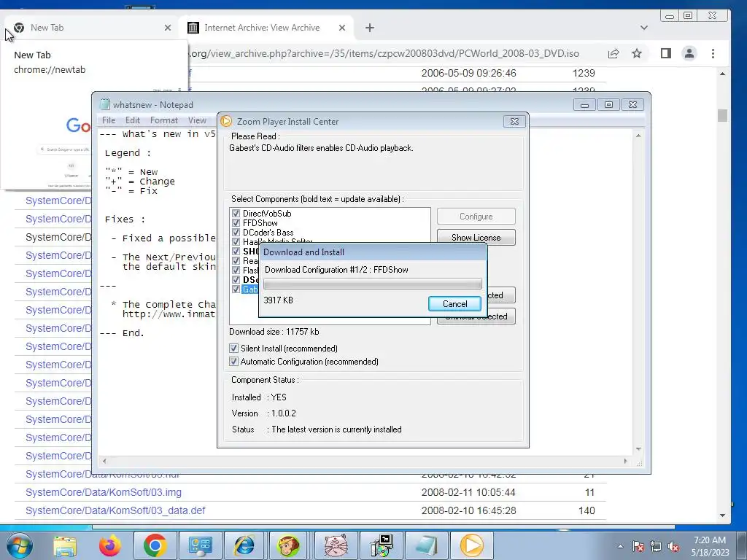Open Notepad File menu

tap(109, 120)
